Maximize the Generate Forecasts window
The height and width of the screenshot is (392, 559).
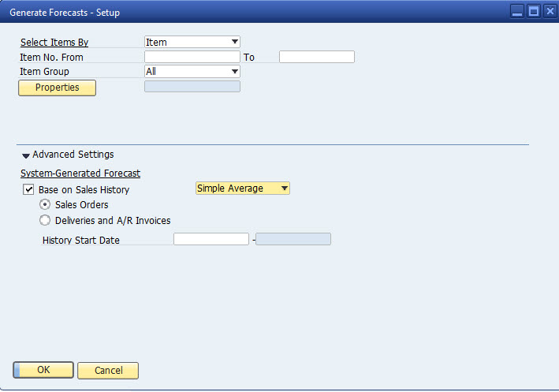533,12
